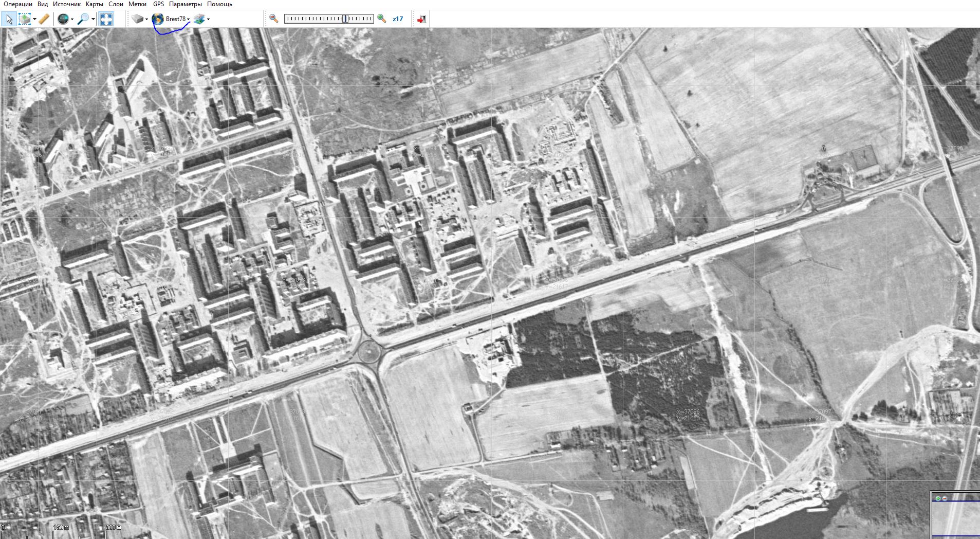Zoom out with the red magnifier
Screen dimensions: 980x539
(x=274, y=19)
